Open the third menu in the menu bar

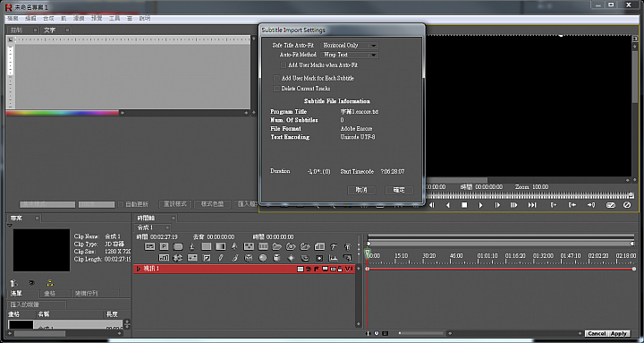(48, 19)
